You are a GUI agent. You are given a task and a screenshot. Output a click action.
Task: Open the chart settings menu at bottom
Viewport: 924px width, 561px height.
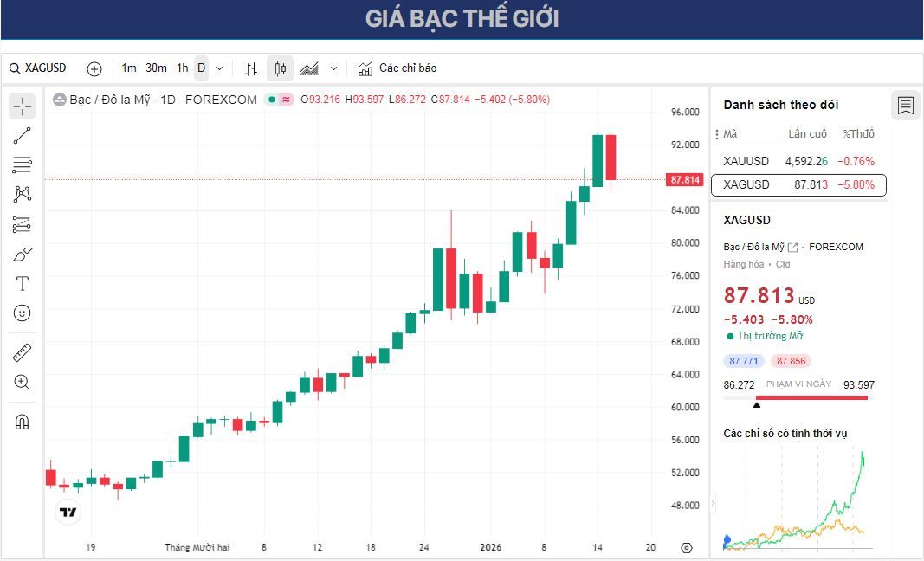tap(687, 548)
